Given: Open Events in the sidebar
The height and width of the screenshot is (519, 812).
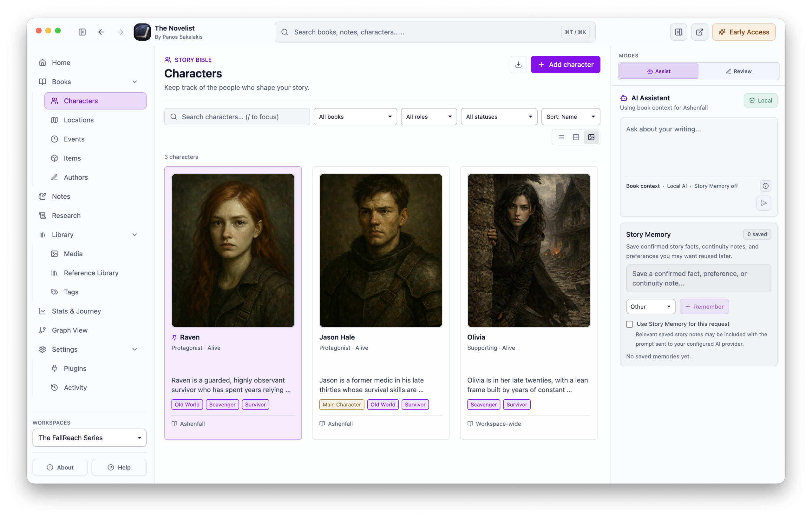Looking at the screenshot, I should point(95,139).
